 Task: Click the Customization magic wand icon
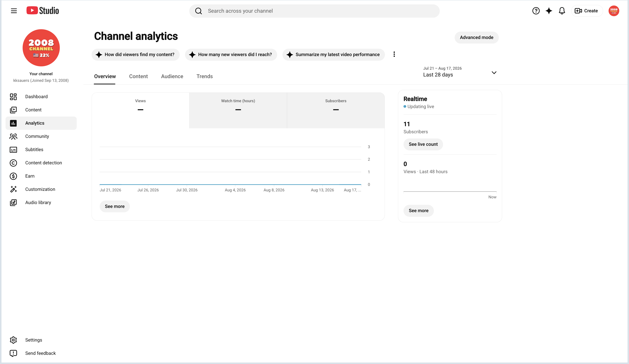pyautogui.click(x=13, y=189)
